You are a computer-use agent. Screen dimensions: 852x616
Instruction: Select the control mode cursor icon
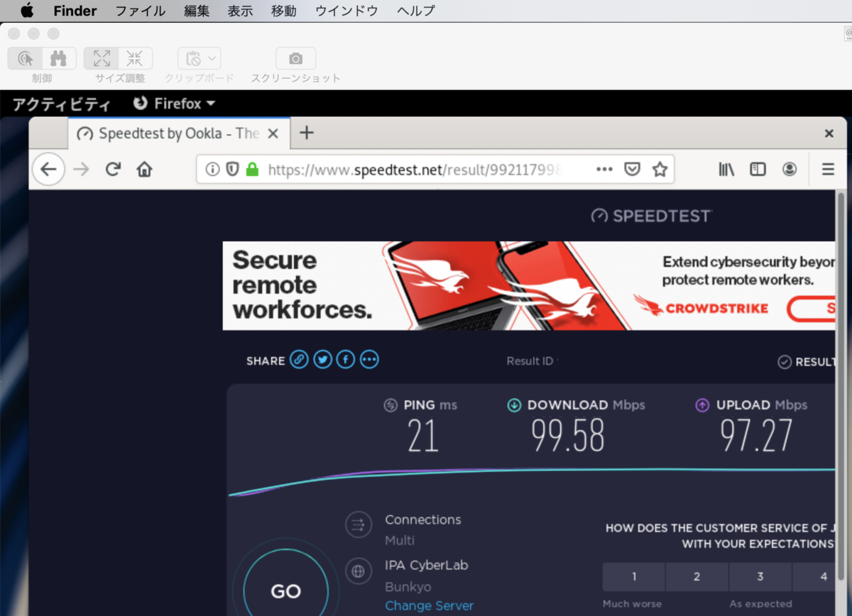(26, 58)
